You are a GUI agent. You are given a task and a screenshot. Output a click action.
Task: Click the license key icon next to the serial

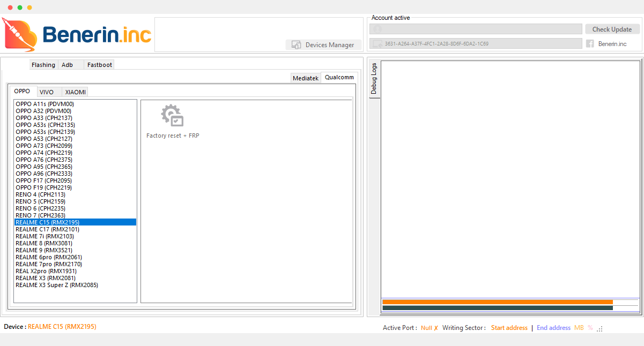[x=377, y=44]
